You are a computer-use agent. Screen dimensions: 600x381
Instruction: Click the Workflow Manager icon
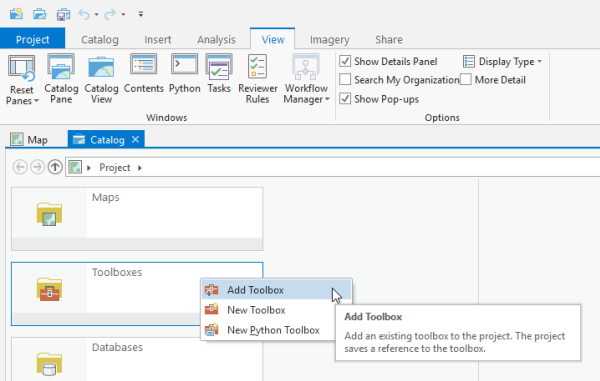(305, 67)
